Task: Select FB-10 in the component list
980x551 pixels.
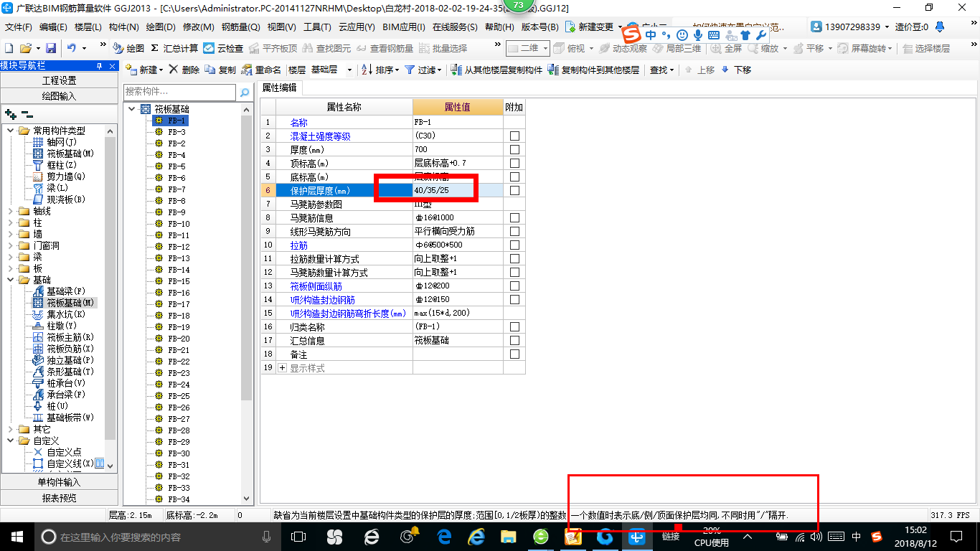Action: pos(179,224)
